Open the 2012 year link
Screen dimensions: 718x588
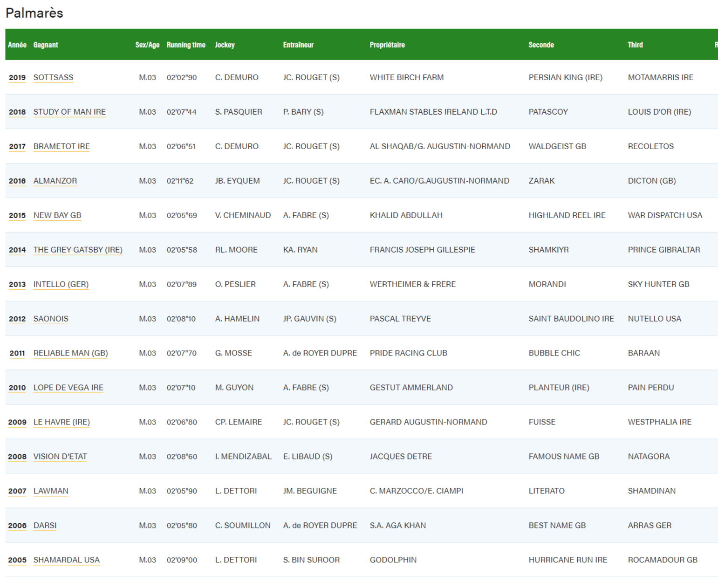click(17, 319)
